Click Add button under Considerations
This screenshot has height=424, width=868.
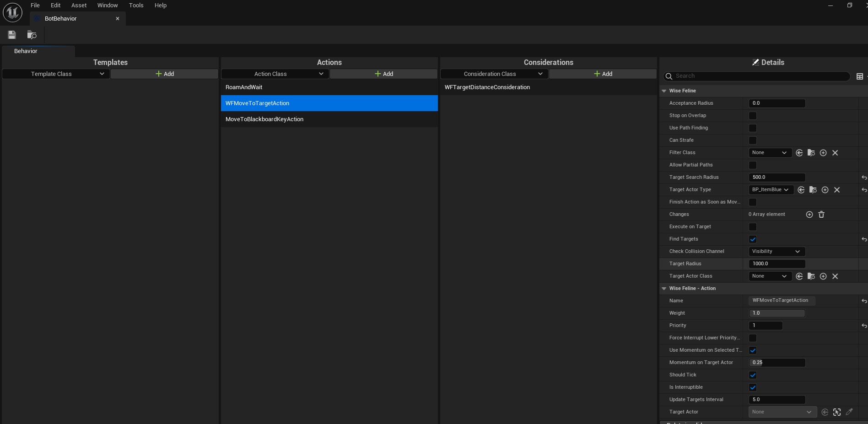[x=603, y=74]
